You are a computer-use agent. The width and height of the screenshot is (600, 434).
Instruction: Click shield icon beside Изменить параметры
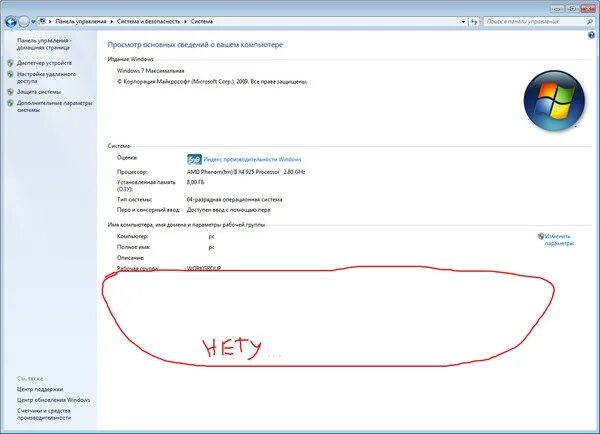pos(541,236)
